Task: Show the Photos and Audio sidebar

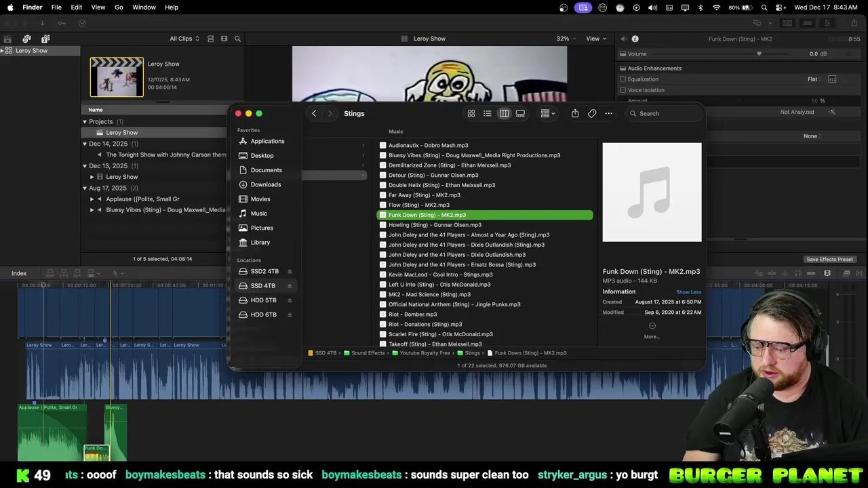Action: point(26,39)
